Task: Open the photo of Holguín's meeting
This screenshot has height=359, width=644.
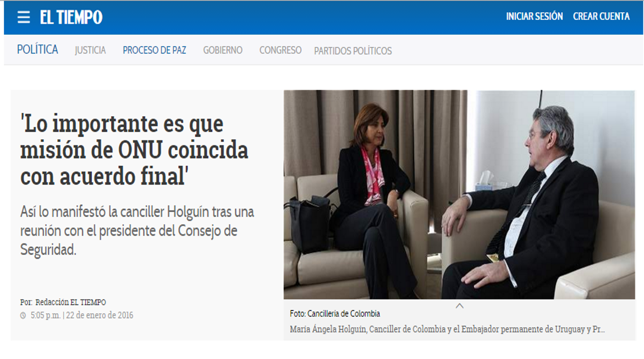Action: tap(459, 194)
